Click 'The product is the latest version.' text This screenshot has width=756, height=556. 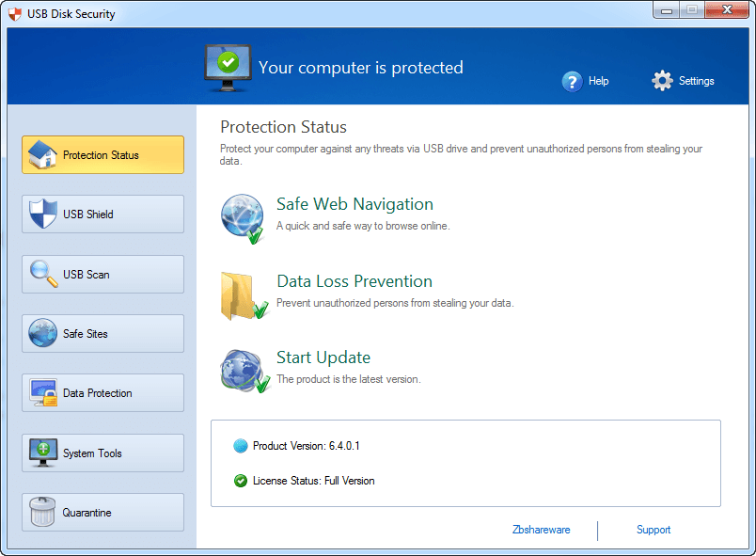click(x=349, y=379)
